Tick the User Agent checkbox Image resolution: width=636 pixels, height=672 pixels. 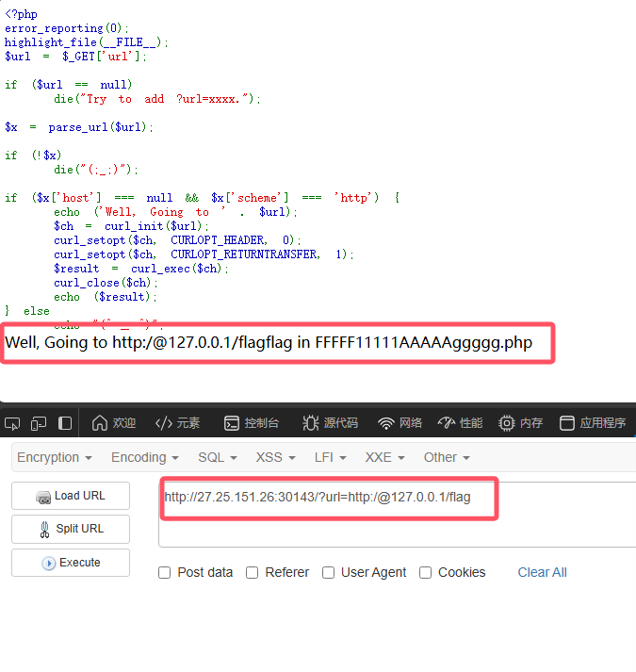coord(328,573)
